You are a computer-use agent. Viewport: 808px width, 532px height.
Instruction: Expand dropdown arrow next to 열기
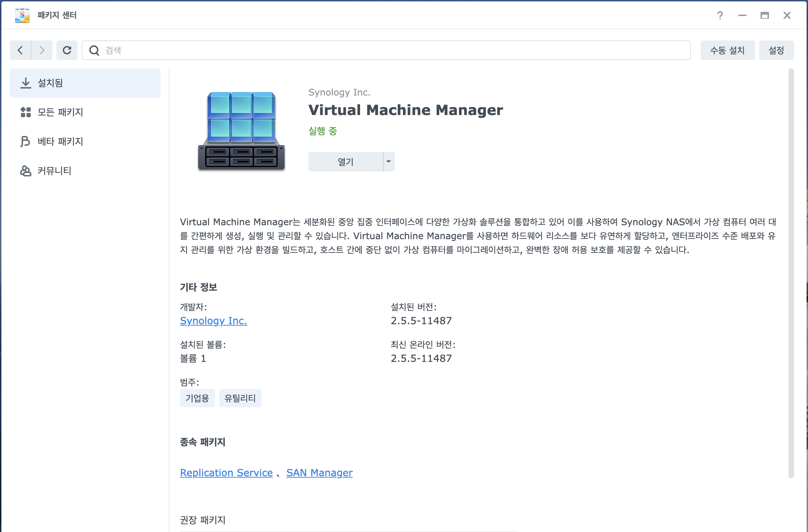point(389,162)
